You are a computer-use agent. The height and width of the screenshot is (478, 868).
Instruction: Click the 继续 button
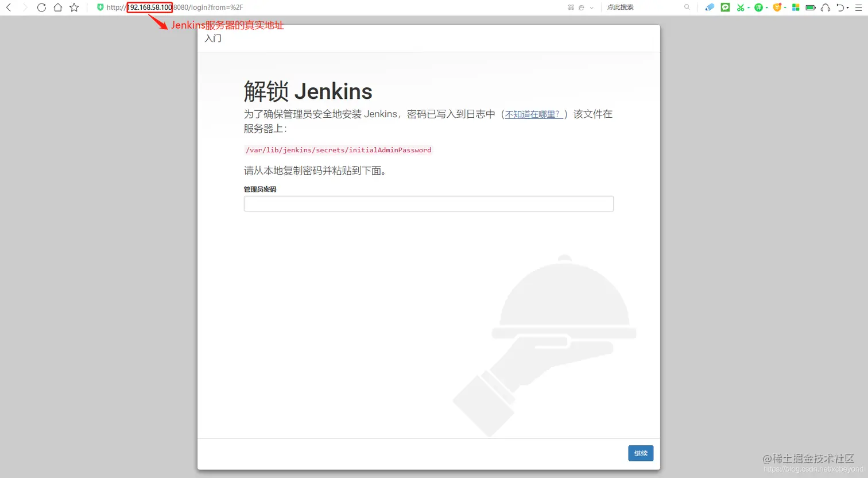641,453
